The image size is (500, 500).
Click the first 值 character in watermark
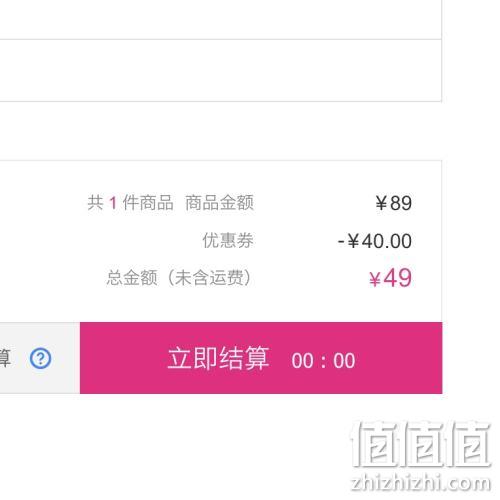point(374,444)
